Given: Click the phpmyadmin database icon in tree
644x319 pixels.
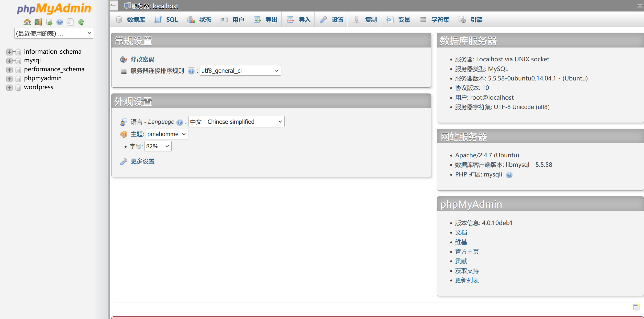Looking at the screenshot, I should click(18, 79).
